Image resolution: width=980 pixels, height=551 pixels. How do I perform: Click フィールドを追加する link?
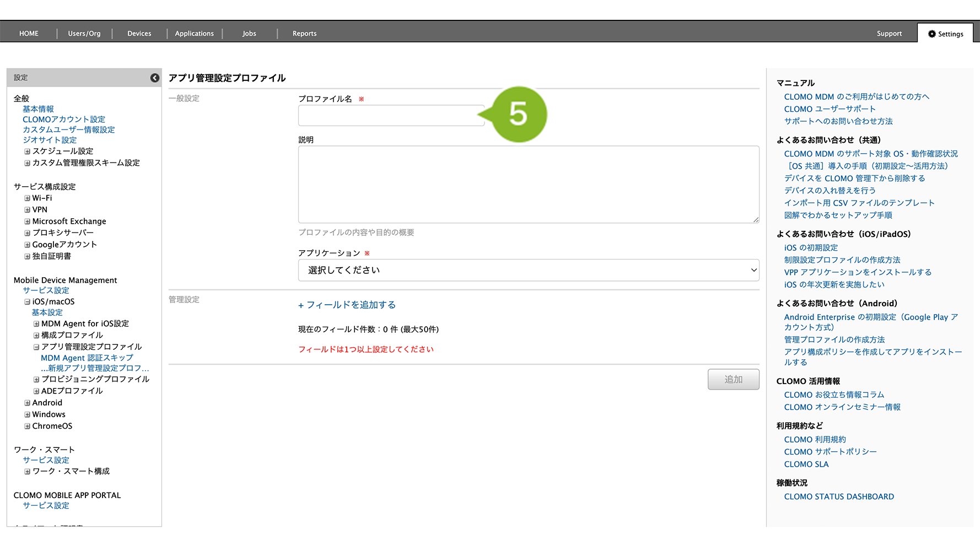(x=347, y=305)
